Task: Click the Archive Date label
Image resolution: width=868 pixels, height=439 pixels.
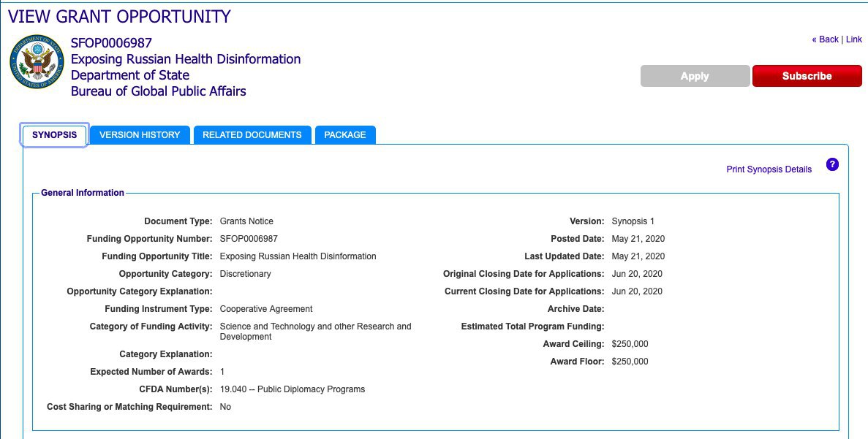Action: pos(575,309)
